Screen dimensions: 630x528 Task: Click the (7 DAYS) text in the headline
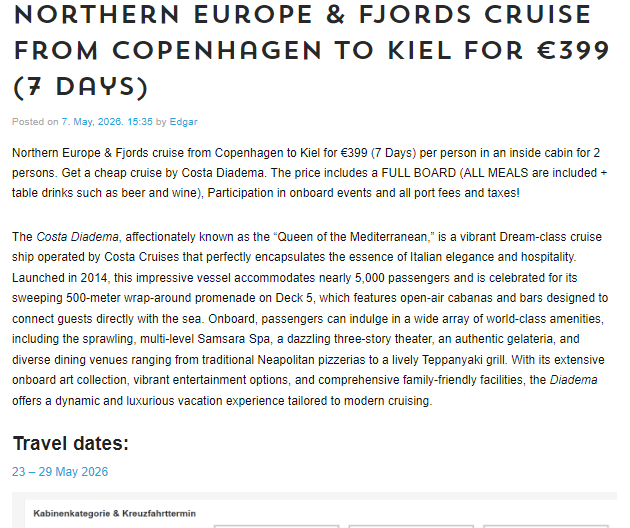coord(81,87)
